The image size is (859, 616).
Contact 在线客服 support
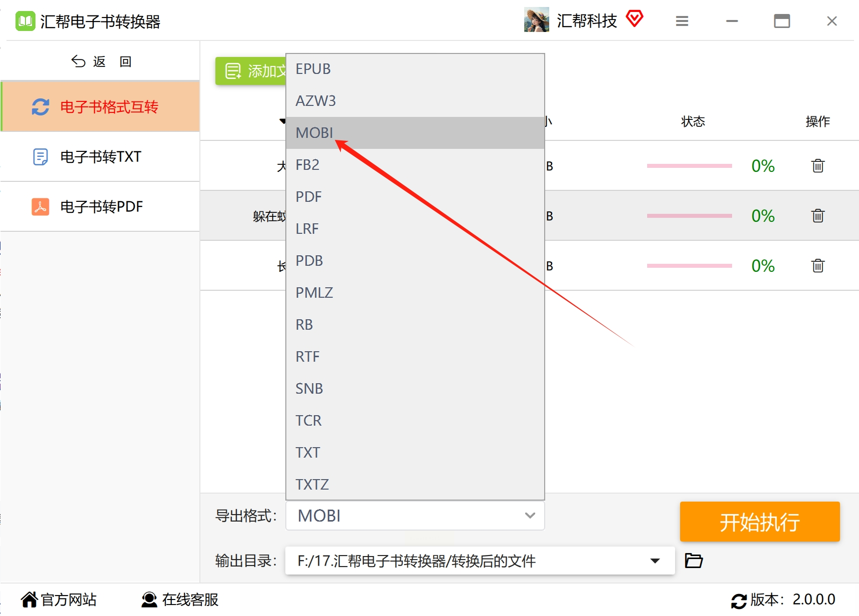pos(180,600)
